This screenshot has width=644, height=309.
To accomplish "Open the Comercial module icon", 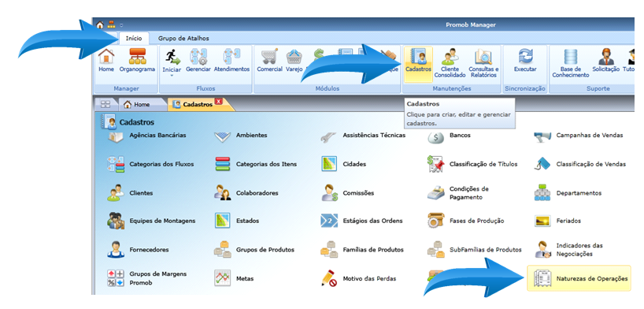I will 269,61.
